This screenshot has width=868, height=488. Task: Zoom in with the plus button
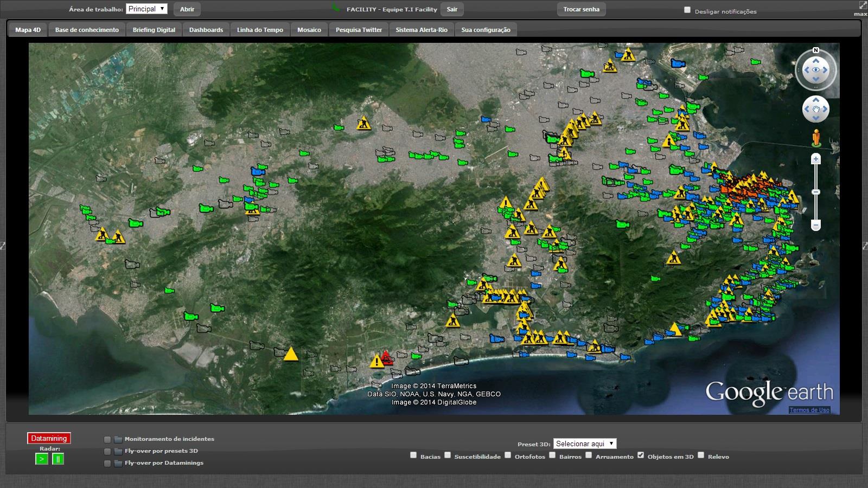[816, 159]
